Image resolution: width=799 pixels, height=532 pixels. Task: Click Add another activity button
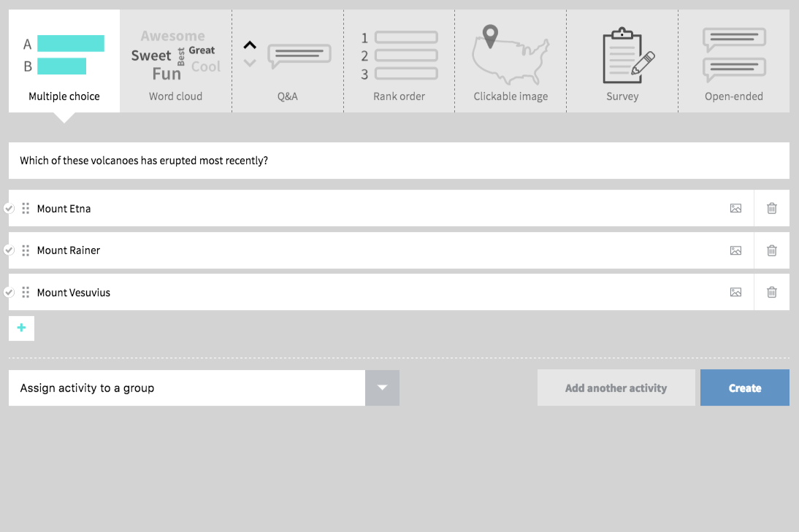point(616,388)
